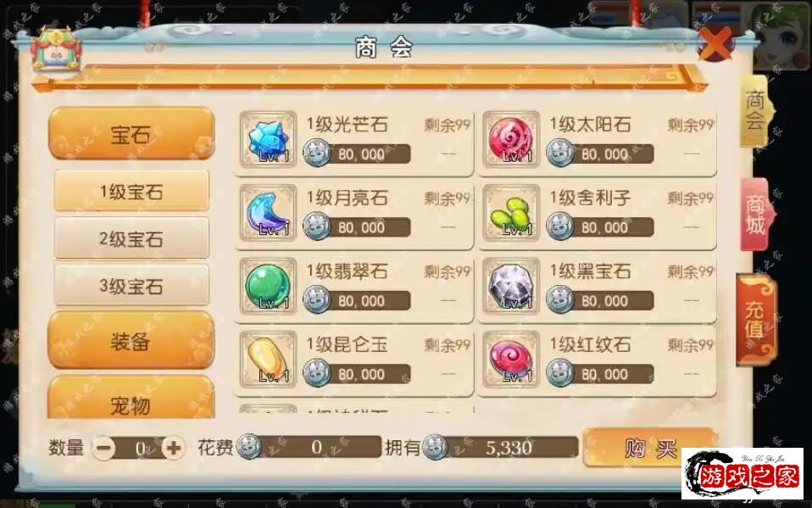Close the 商会 window with red X
Image resolution: width=812 pixels, height=508 pixels.
tap(715, 43)
